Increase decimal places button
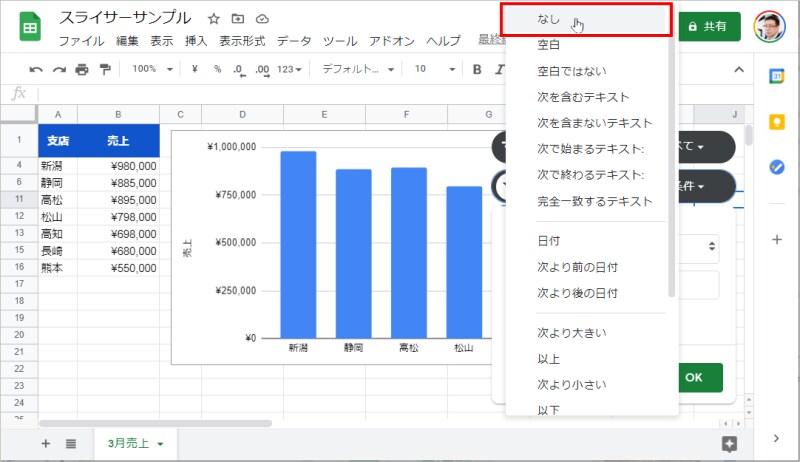 262,70
